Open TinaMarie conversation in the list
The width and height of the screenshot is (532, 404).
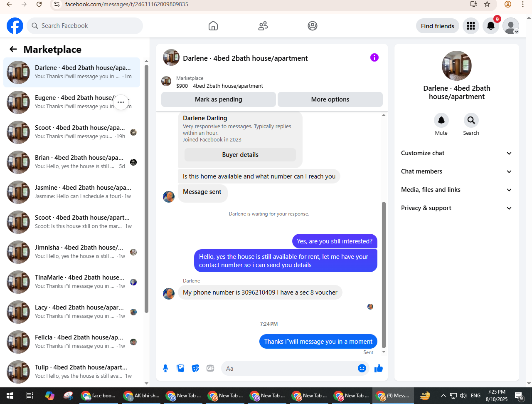click(x=71, y=282)
